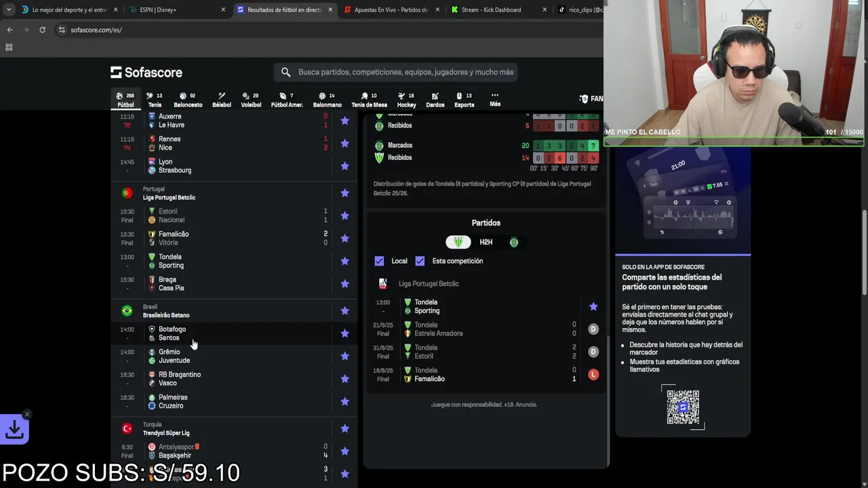Image resolution: width=868 pixels, height=488 pixels.
Task: Open the Hockey sport category
Action: point(406,100)
